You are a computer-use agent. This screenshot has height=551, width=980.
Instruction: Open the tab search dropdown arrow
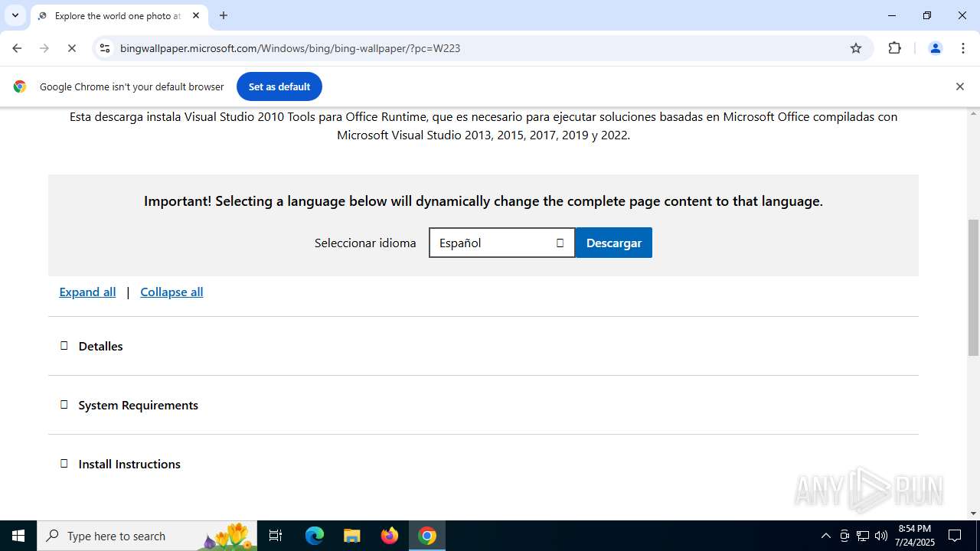coord(15,15)
